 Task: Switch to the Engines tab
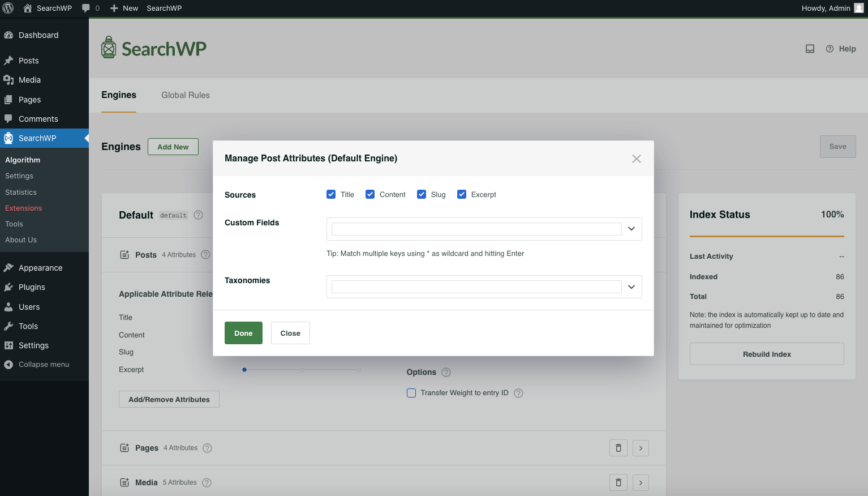coord(119,95)
